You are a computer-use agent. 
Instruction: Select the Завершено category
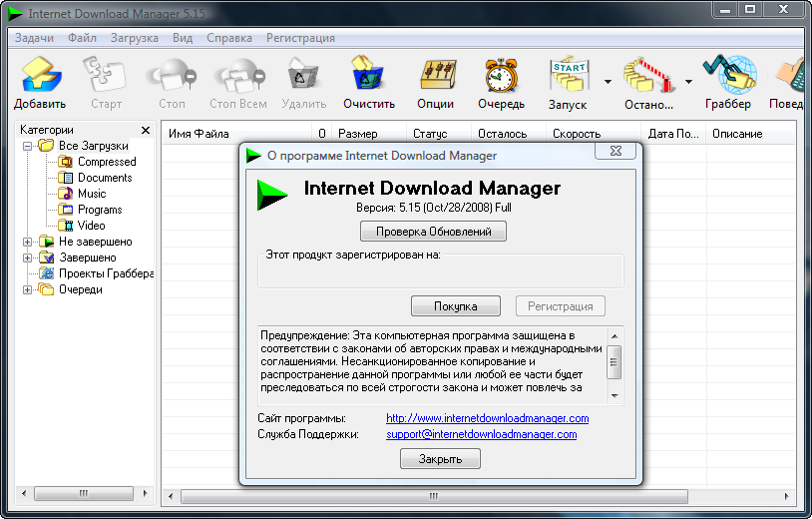click(x=88, y=258)
